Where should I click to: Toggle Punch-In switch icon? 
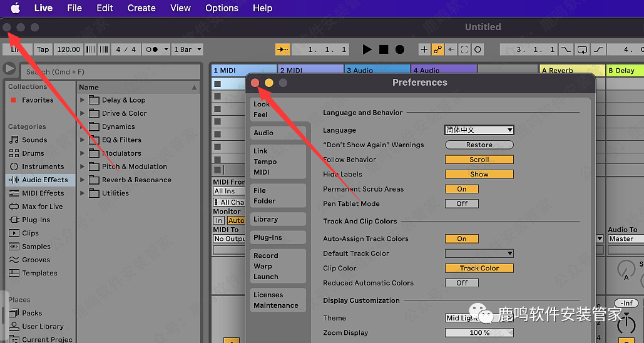point(566,49)
